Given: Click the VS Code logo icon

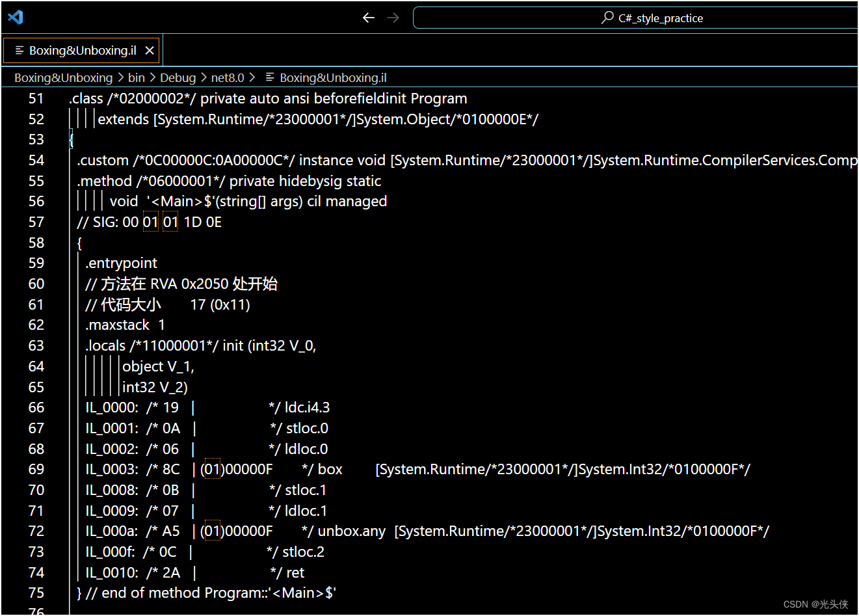Looking at the screenshot, I should [16, 17].
